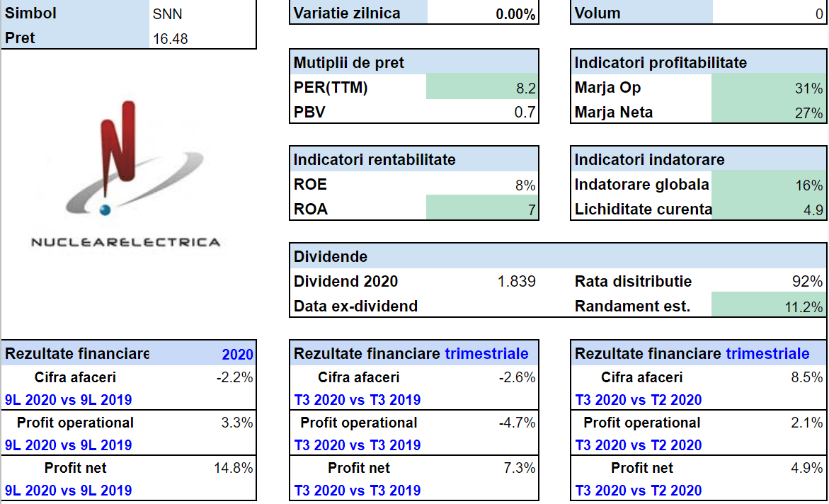Select the Marja Op 31% cell
The height and width of the screenshot is (504, 829).
click(768, 88)
